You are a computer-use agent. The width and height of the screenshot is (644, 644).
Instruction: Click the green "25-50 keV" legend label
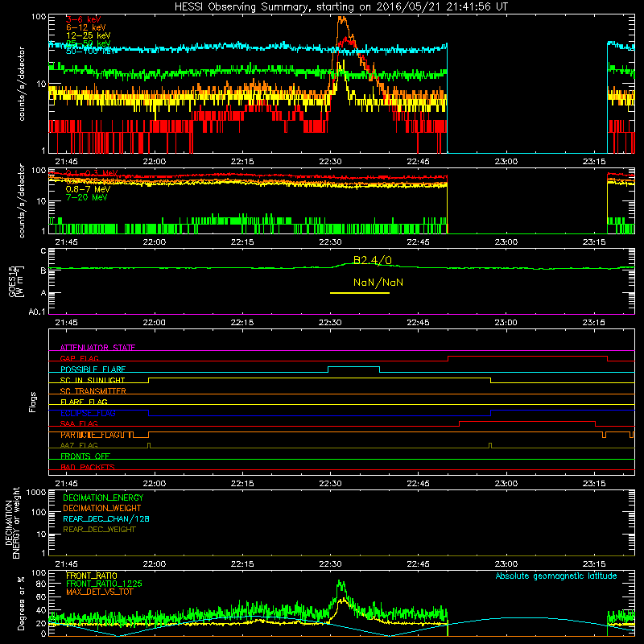coord(89,43)
